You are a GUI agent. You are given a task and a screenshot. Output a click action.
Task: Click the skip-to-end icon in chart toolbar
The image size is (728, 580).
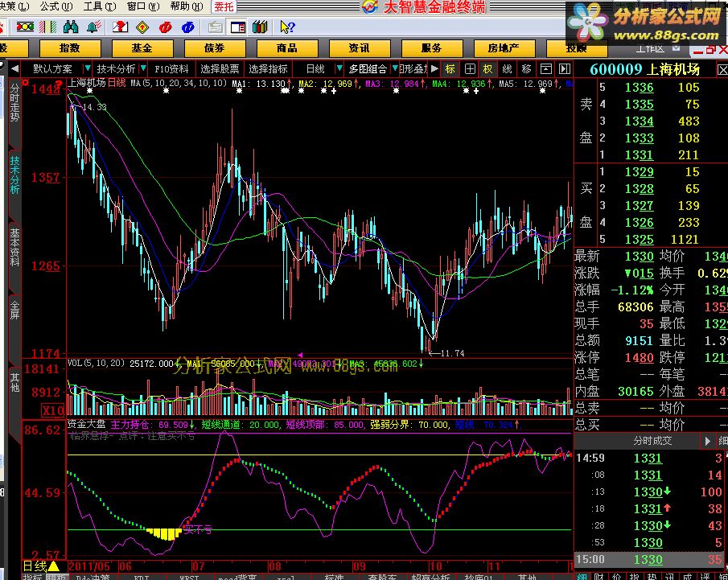[565, 69]
